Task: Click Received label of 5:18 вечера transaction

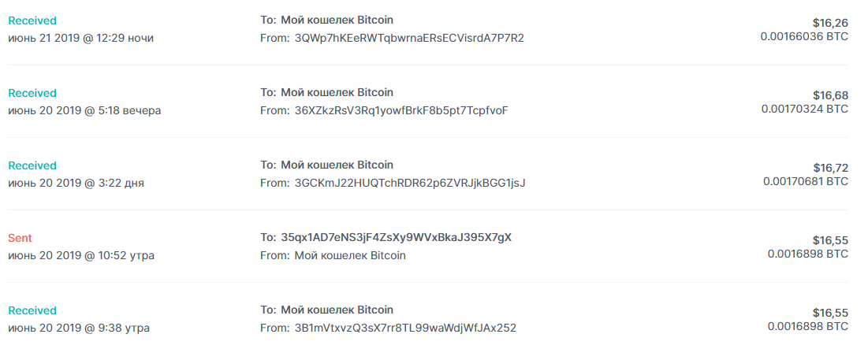Action: 32,93
